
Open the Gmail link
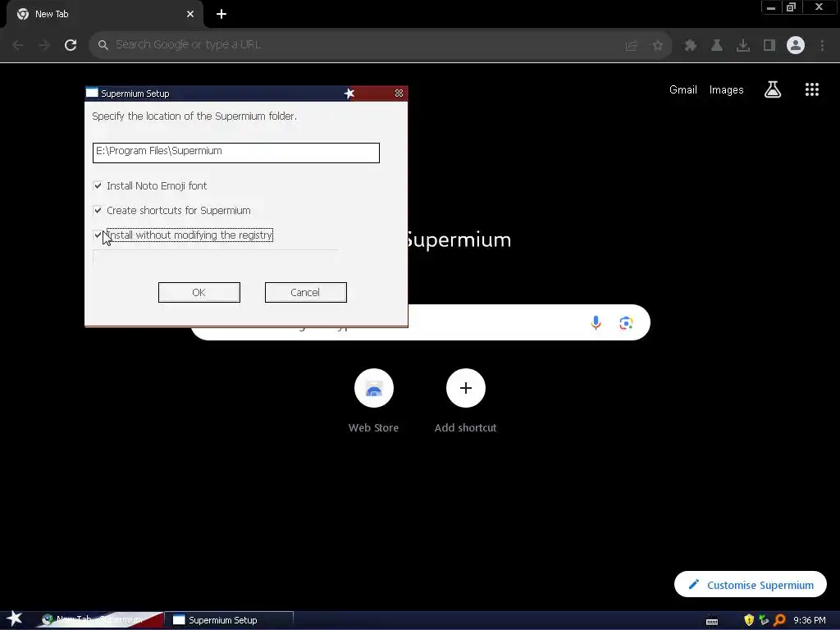(x=683, y=90)
